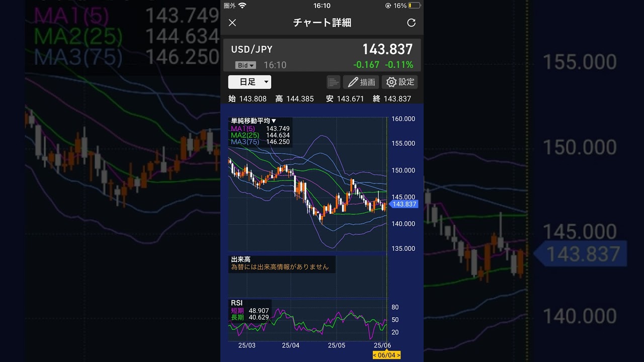This screenshot has height=362, width=644.
Task: Open the 描画 drawing tool
Action: tap(361, 82)
